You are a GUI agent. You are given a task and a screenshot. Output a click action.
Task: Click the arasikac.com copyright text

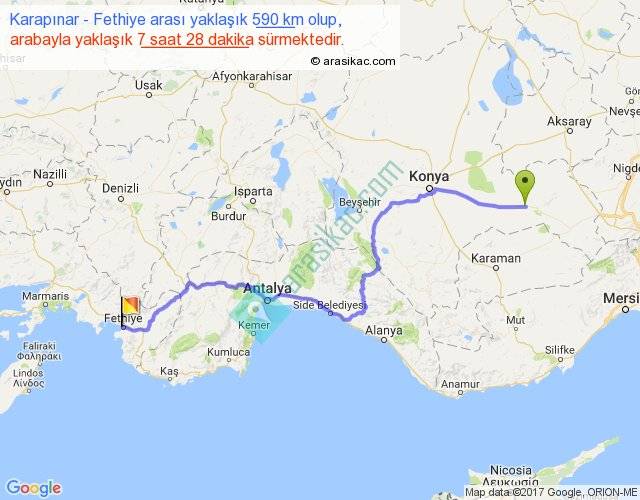353,61
